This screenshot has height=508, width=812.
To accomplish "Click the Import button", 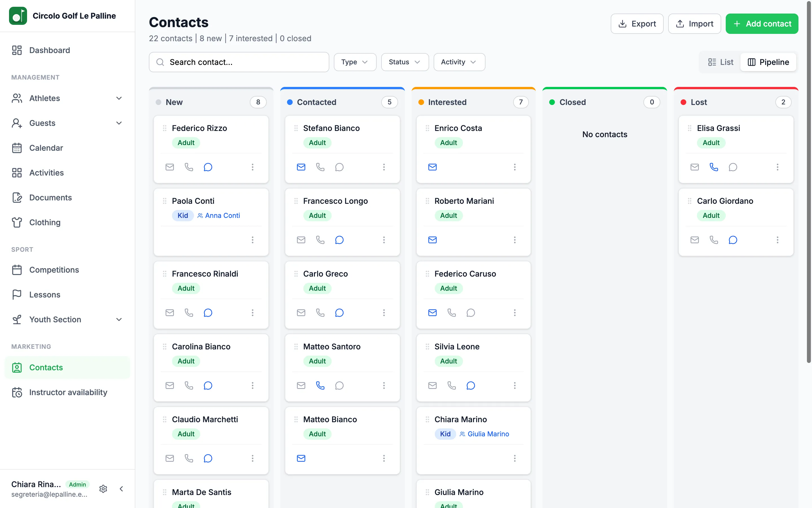I will [x=694, y=24].
